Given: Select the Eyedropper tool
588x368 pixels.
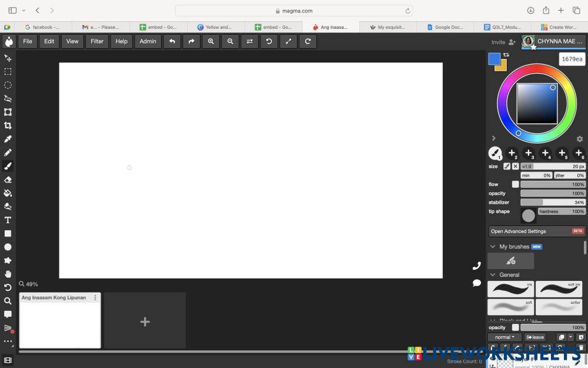Looking at the screenshot, I should click(x=8, y=139).
